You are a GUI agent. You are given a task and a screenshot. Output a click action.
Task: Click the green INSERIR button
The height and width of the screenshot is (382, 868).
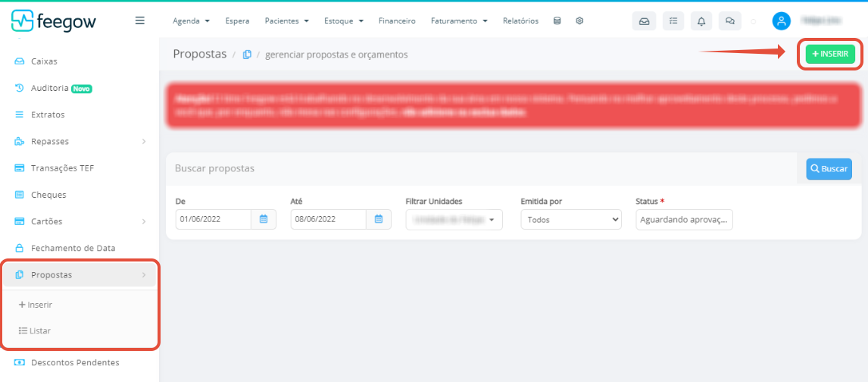pos(830,55)
